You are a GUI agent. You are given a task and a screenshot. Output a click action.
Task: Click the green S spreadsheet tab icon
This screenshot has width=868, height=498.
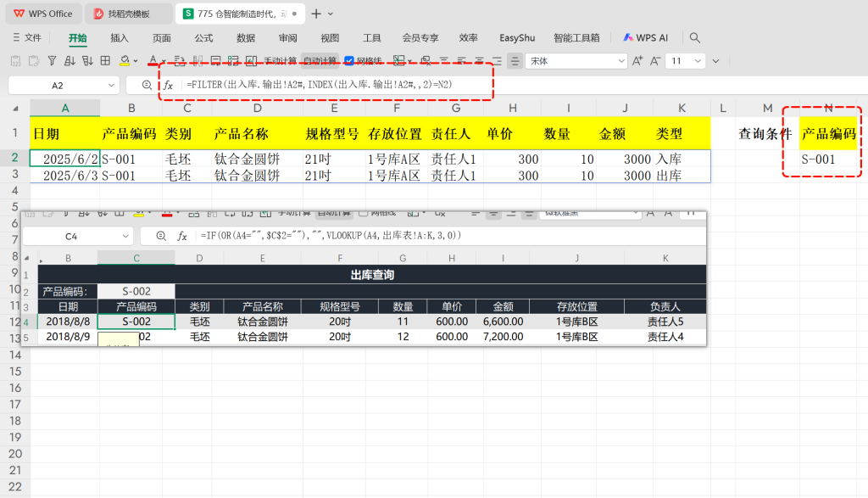point(188,14)
